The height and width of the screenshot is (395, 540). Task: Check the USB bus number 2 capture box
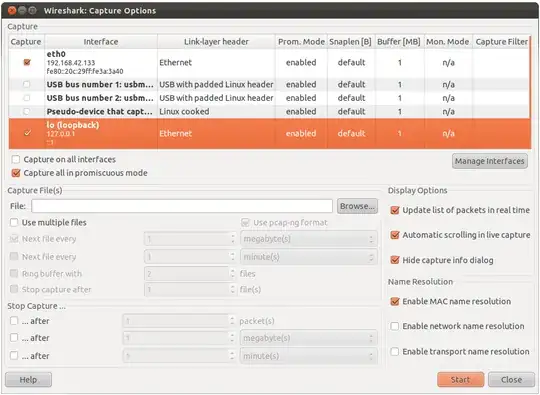point(27,98)
